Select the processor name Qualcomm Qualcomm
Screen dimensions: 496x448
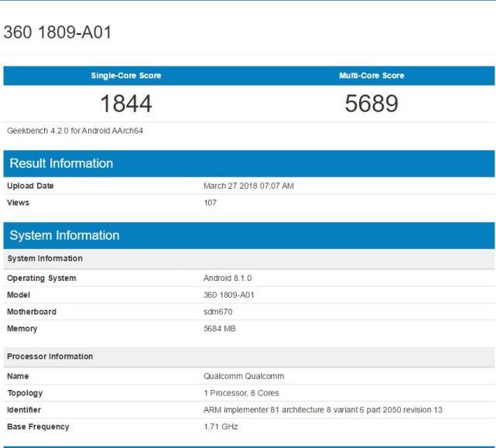244,376
